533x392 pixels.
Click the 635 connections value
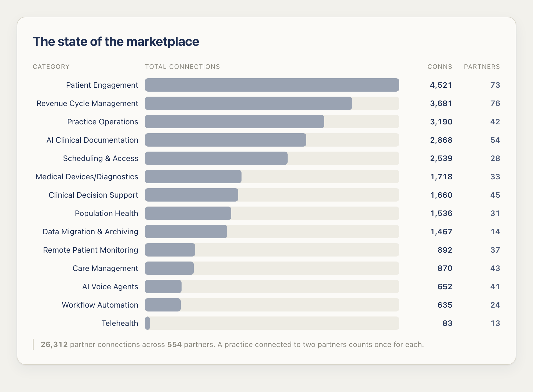pos(445,305)
